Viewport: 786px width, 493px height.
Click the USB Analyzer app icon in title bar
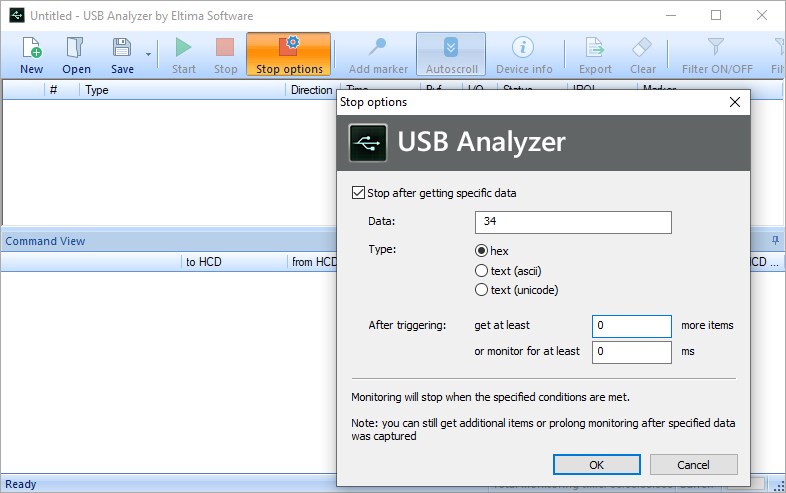pyautogui.click(x=17, y=16)
